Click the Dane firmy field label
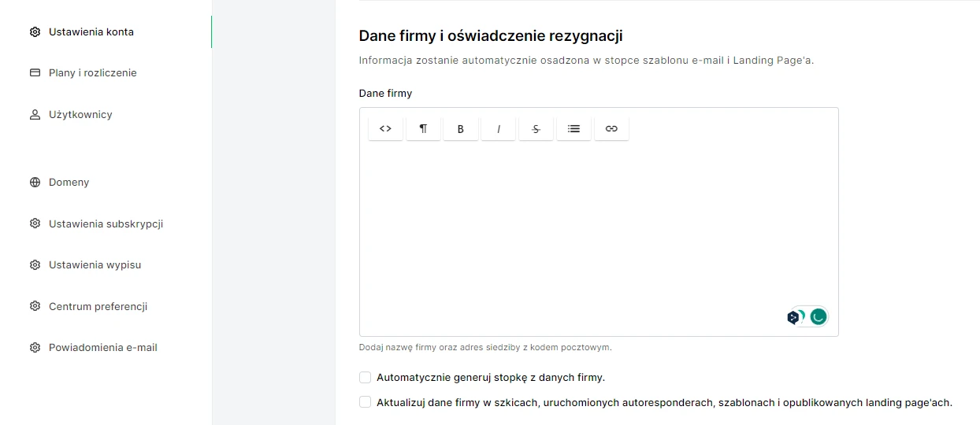 click(385, 93)
